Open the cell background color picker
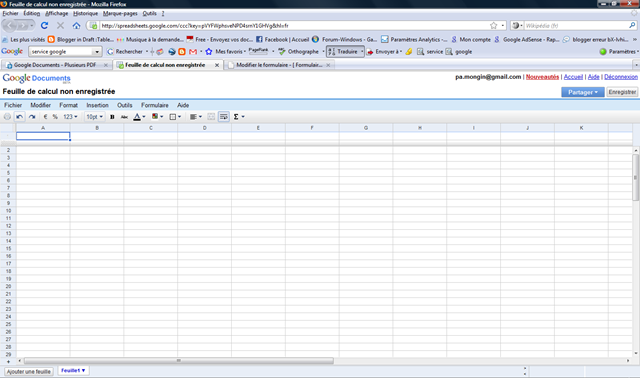640x378 pixels. 158,117
